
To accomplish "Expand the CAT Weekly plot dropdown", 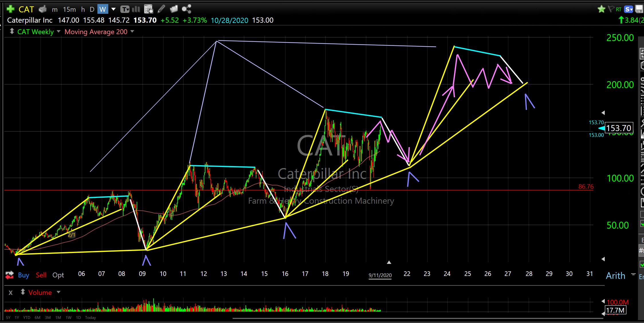I will coord(59,31).
